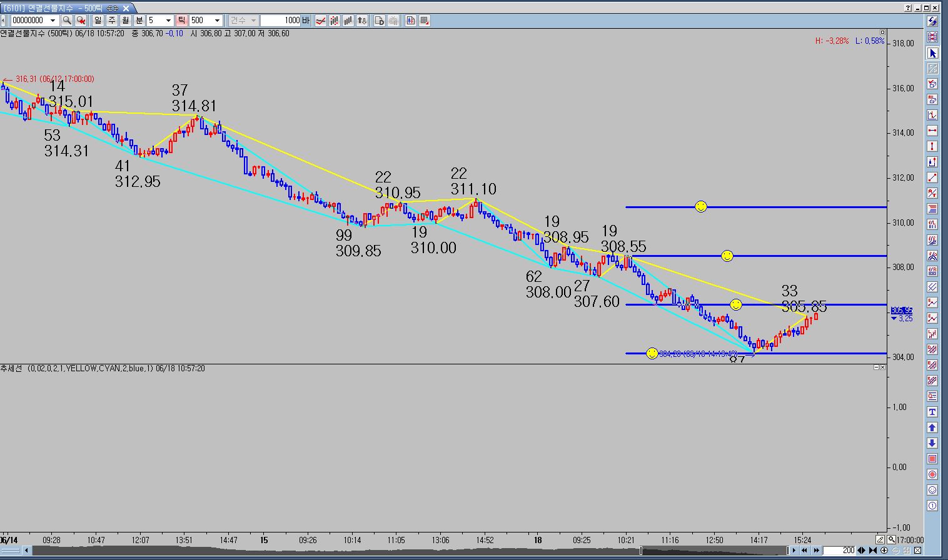Open the symbol code 00000000 dropdown
The image size is (948, 560).
(53, 21)
